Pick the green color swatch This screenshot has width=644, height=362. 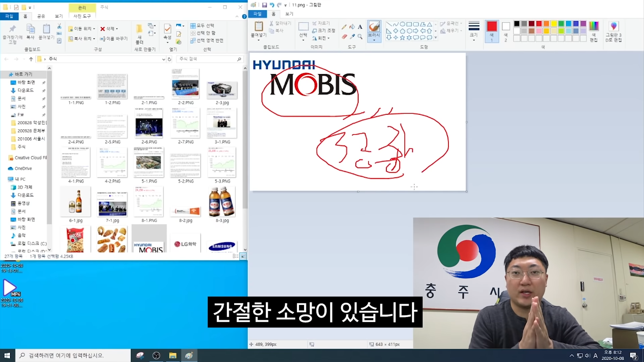click(x=561, y=23)
